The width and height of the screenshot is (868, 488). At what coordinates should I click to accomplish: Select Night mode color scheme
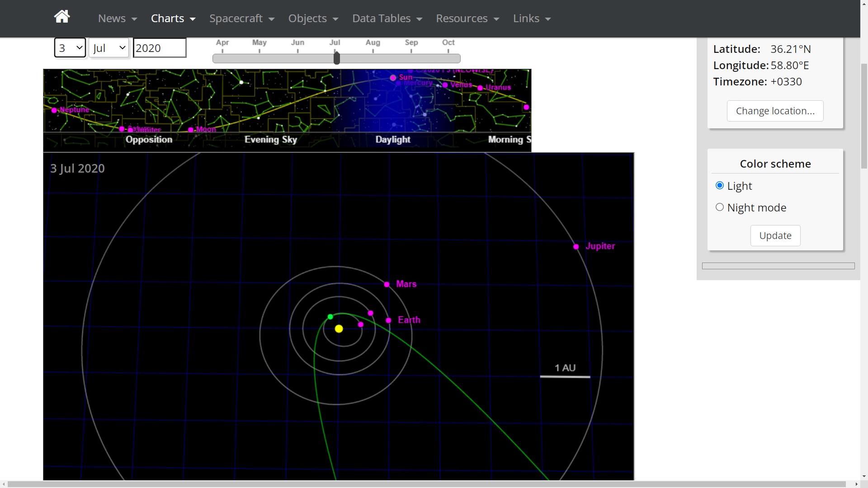pos(720,207)
